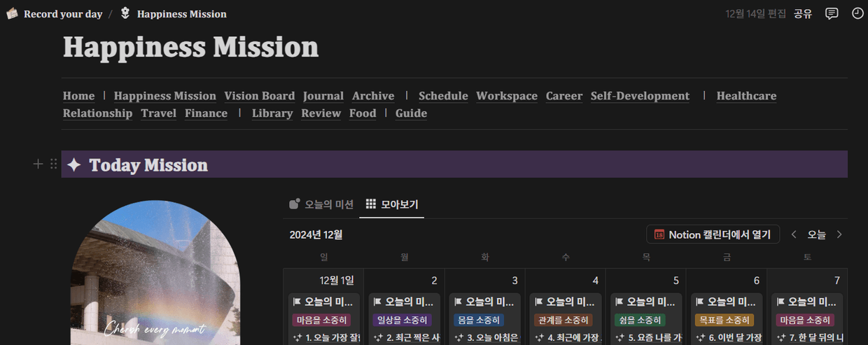Open the mission card on December 3
The width and height of the screenshot is (868, 345).
pyautogui.click(x=484, y=302)
